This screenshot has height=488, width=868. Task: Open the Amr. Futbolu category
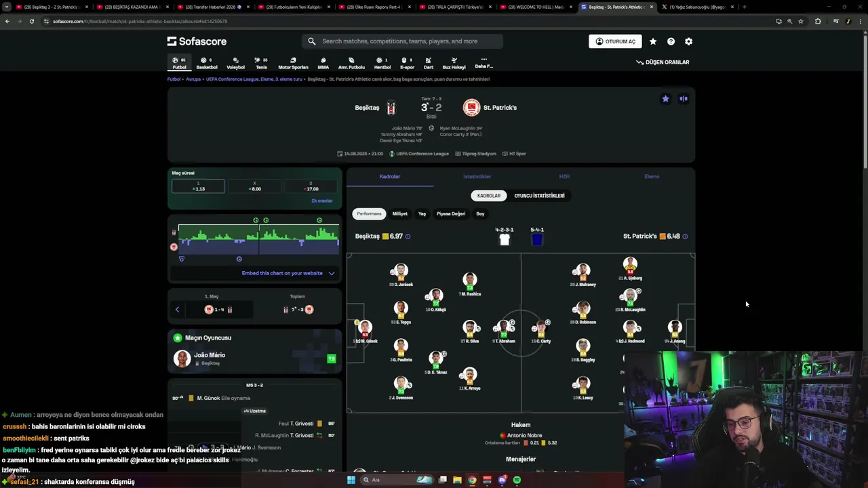point(351,63)
